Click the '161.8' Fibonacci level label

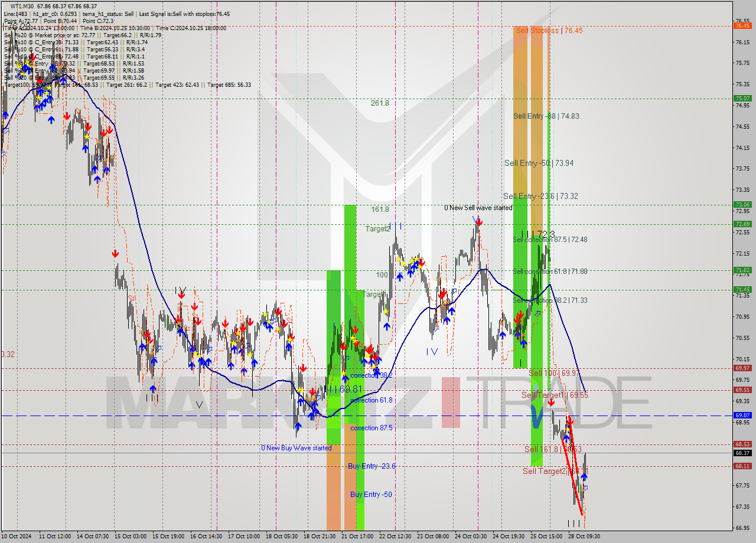point(380,209)
